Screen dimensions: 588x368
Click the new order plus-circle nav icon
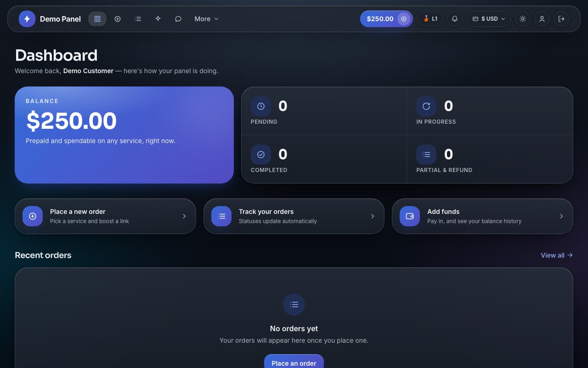tap(118, 19)
